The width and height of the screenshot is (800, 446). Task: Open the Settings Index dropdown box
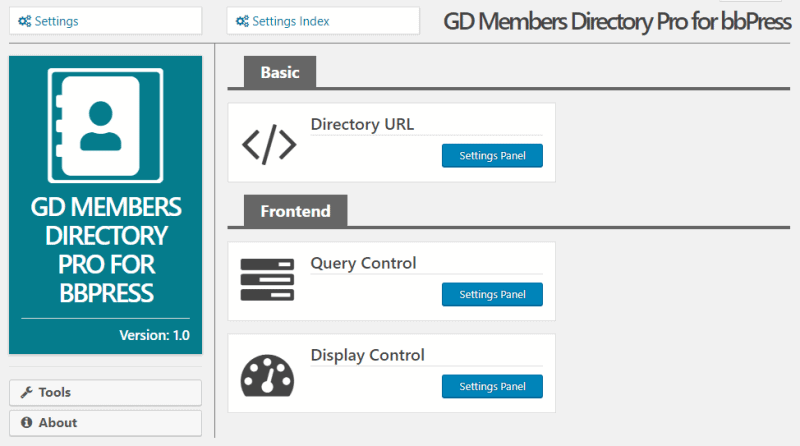click(x=323, y=21)
